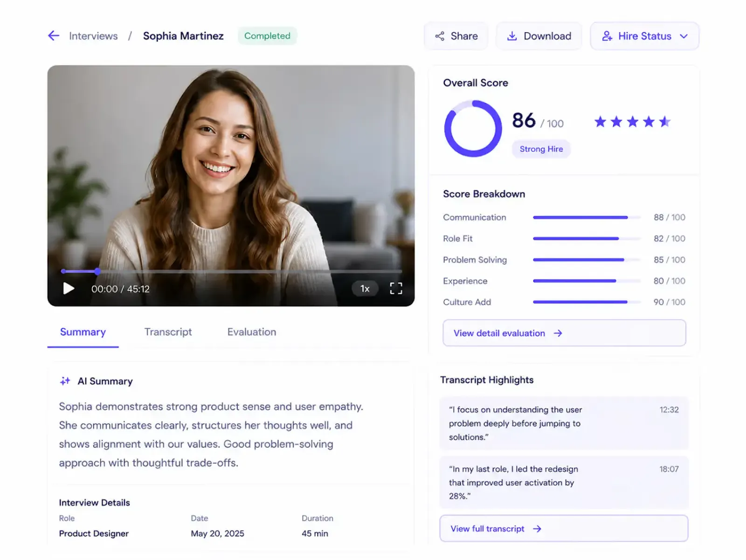The width and height of the screenshot is (746, 560).
Task: Click the Score Breakdown heading
Action: (484, 194)
